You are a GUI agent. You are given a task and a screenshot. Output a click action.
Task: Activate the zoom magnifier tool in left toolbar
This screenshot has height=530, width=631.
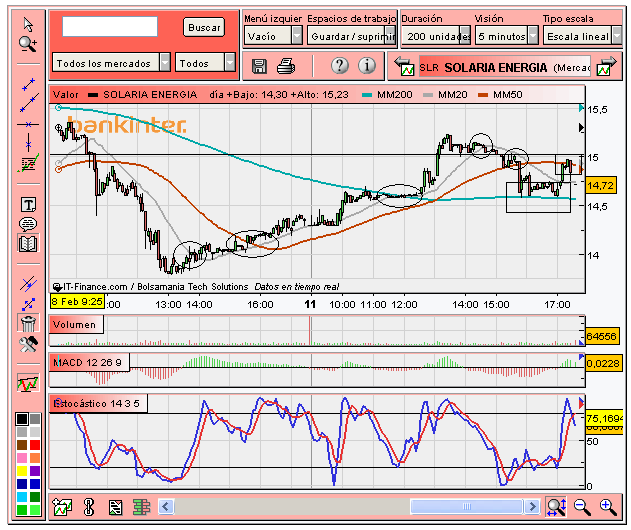pos(28,44)
